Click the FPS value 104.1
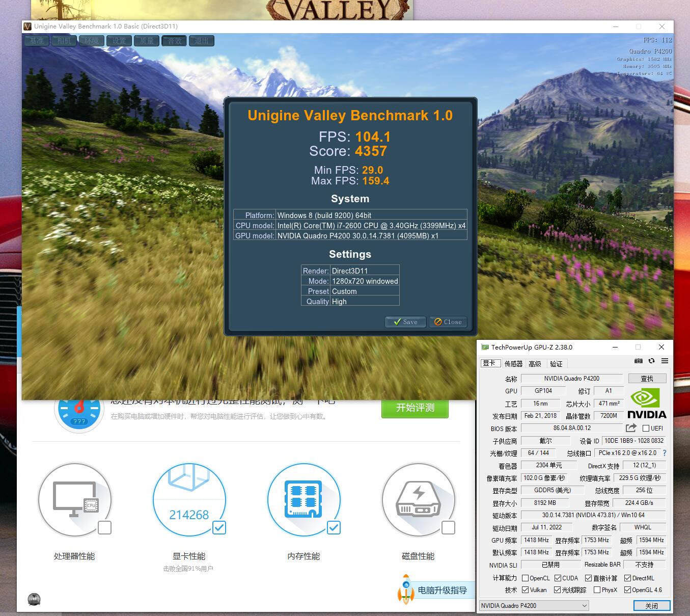The width and height of the screenshot is (690, 616). (373, 137)
